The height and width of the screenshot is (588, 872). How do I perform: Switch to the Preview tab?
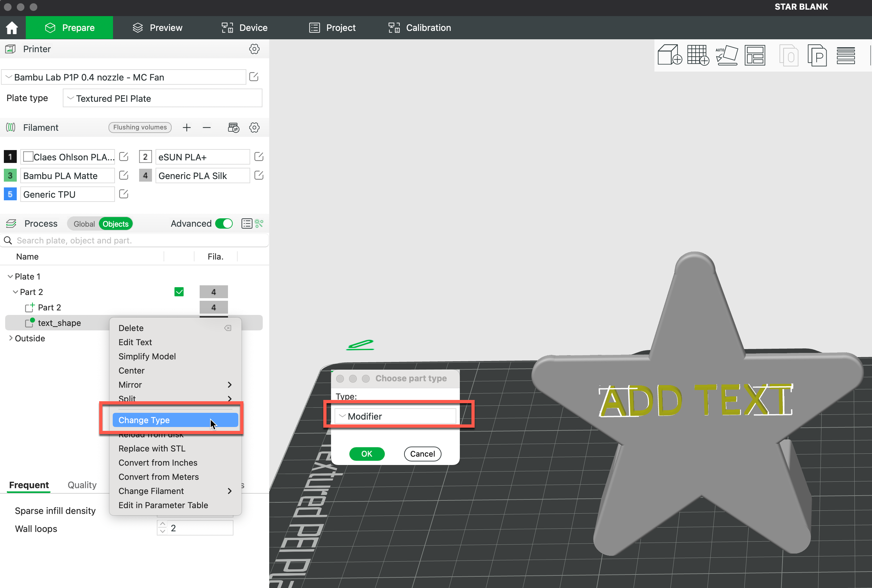click(157, 28)
